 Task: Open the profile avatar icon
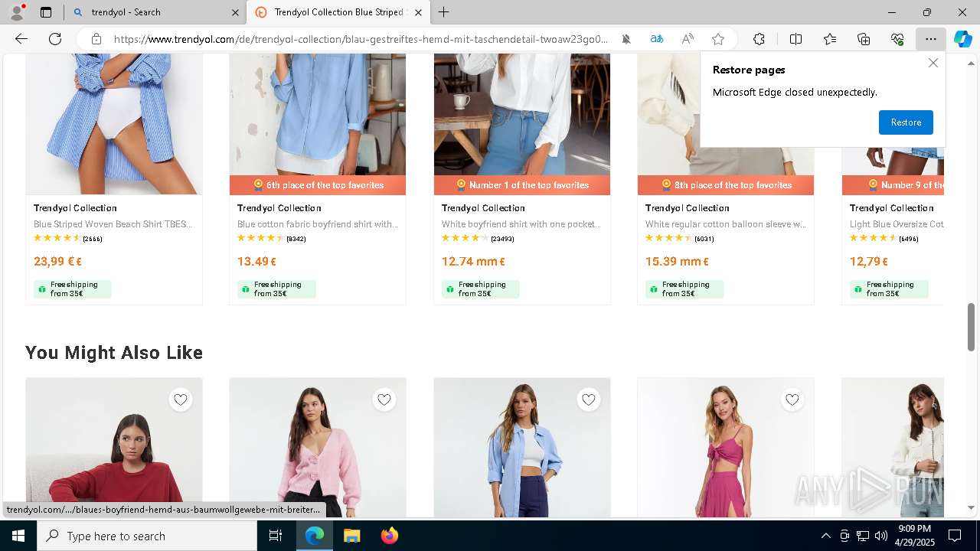(16, 12)
